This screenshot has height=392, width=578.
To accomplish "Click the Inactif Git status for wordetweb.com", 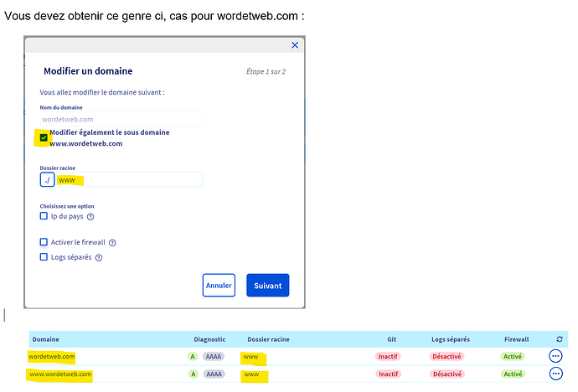I will tap(388, 356).
